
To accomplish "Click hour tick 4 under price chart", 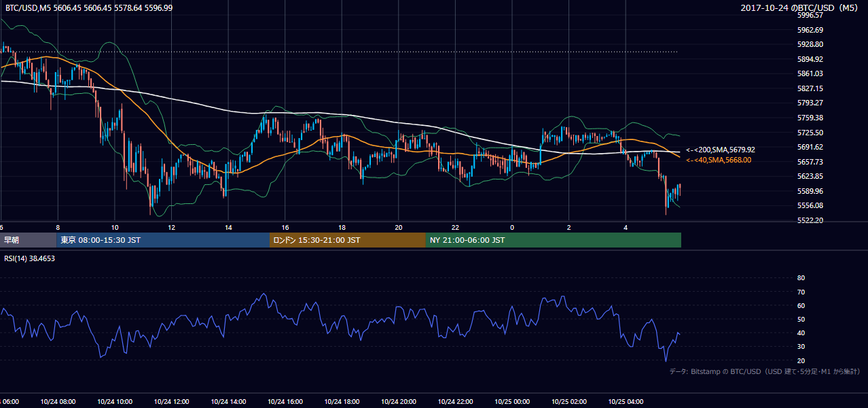I will [626, 228].
